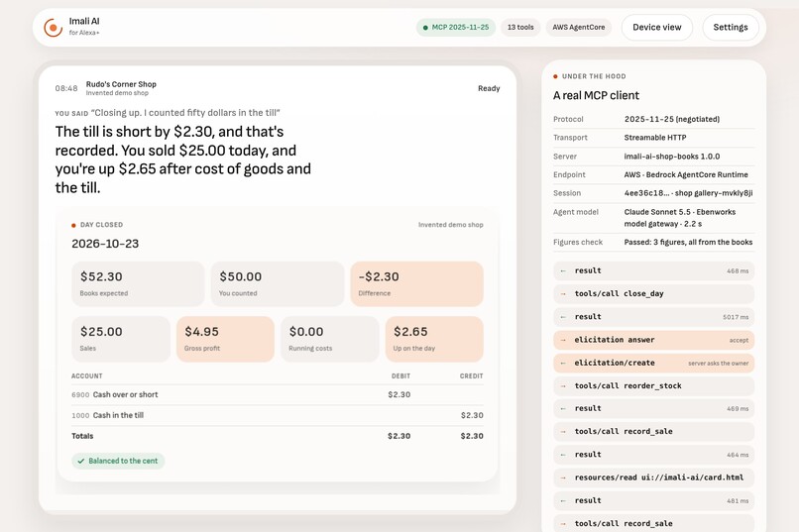Open the result entry showing 5017 ms

[x=654, y=317]
